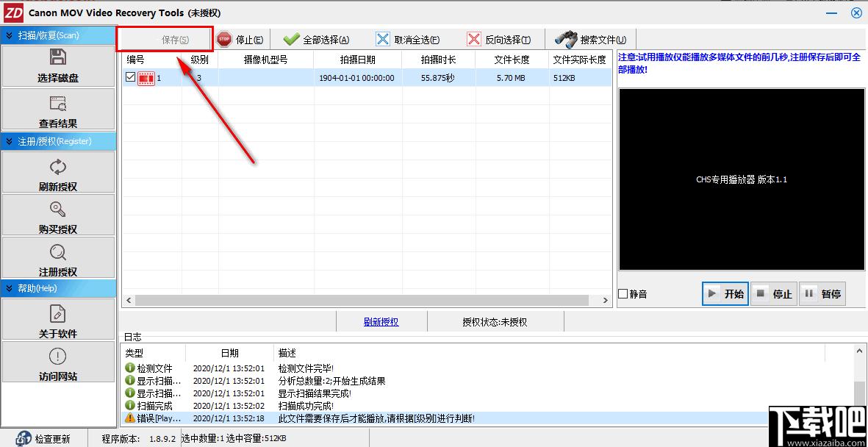This screenshot has width=868, height=447.
Task: Click log 日期 column header
Action: click(x=230, y=353)
